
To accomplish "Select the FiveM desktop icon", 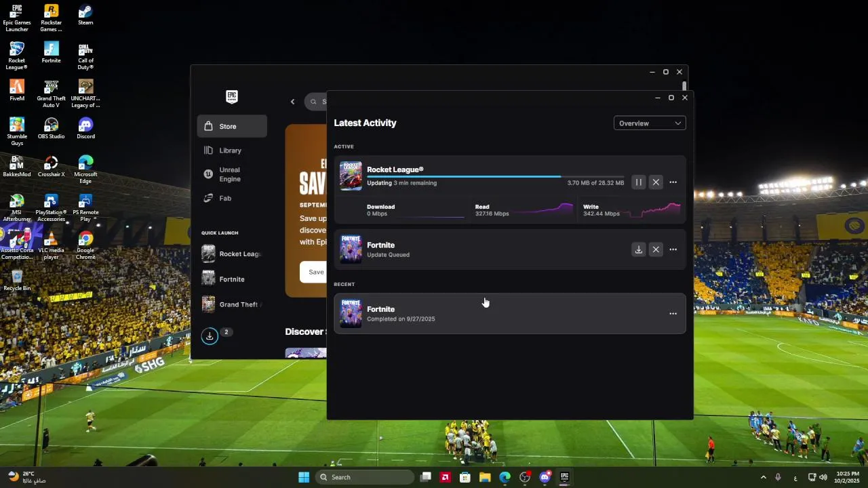I will coord(17,91).
